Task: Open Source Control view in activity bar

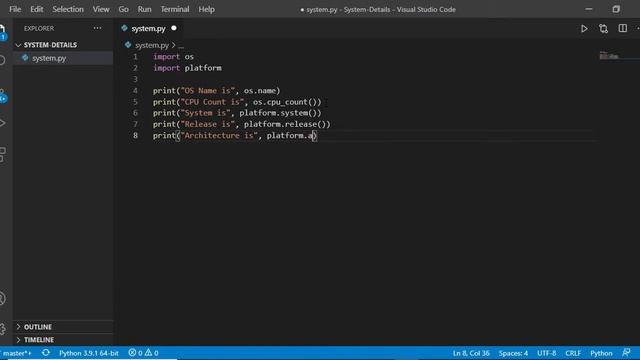Action: 3,96
